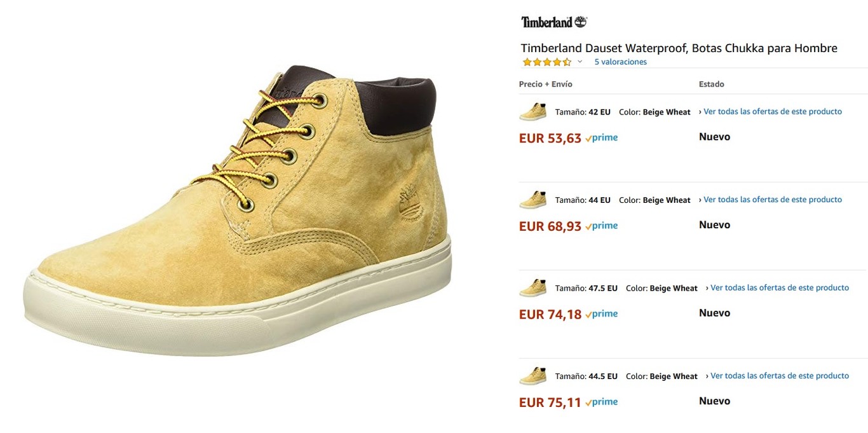
Task: Click the shoe thumbnail for size 44 EU
Action: click(532, 200)
